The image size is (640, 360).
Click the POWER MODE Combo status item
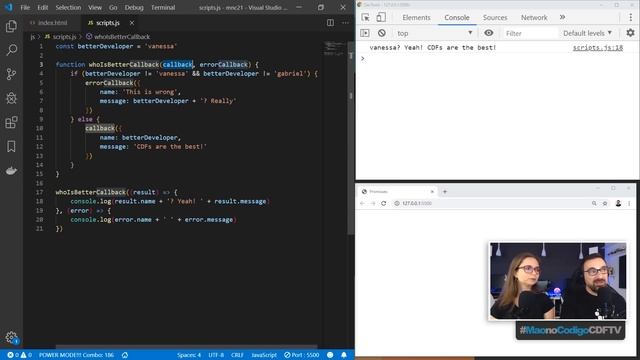click(x=76, y=355)
